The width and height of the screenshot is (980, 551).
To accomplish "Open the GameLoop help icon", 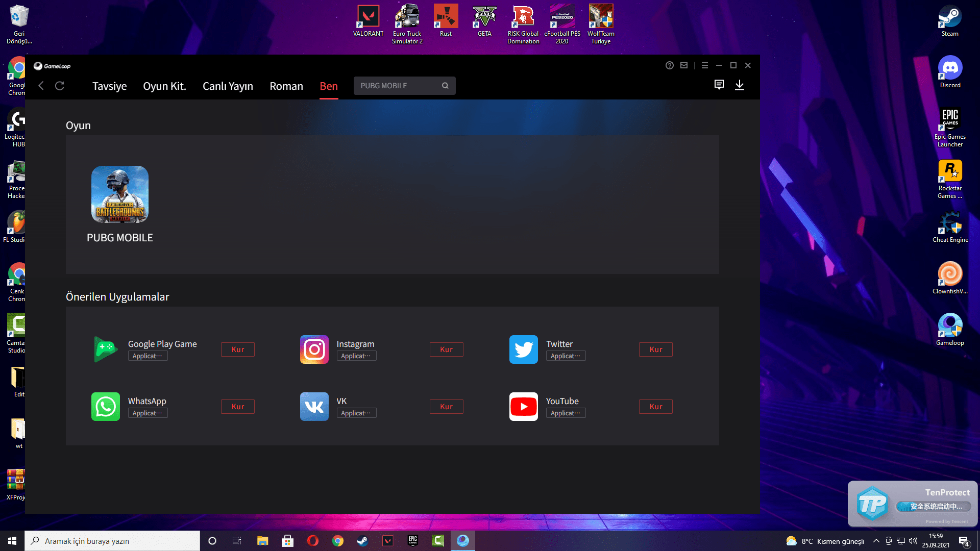I will coord(670,65).
